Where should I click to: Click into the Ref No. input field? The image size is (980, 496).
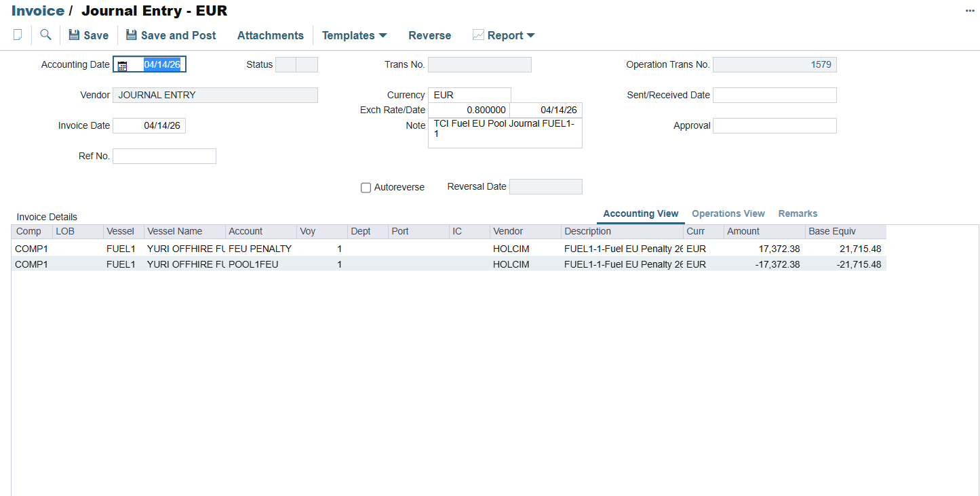164,157
